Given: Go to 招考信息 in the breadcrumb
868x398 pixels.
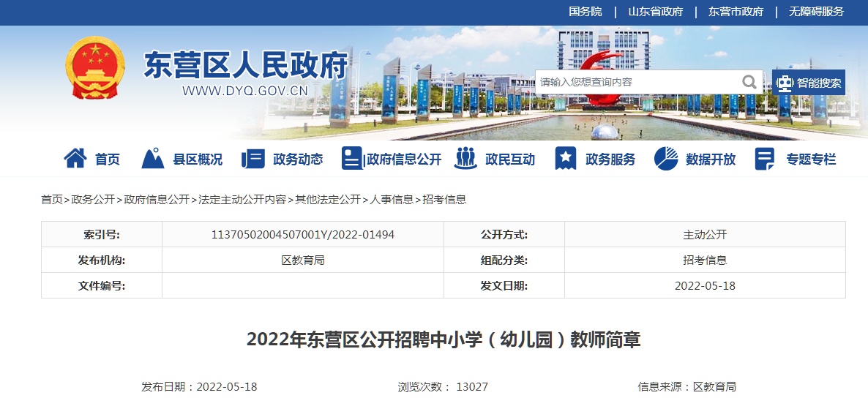Looking at the screenshot, I should point(444,200).
